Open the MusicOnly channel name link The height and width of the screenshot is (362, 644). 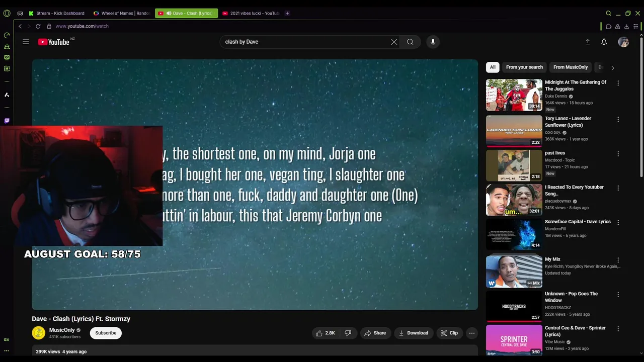[x=62, y=330]
